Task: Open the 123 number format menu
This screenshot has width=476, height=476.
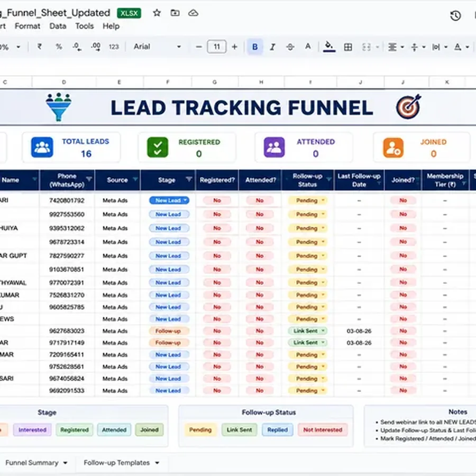Action: coord(114,47)
